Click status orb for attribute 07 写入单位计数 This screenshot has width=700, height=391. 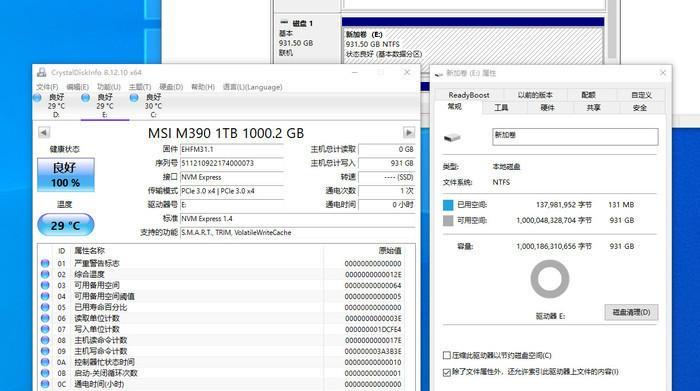pos(45,329)
